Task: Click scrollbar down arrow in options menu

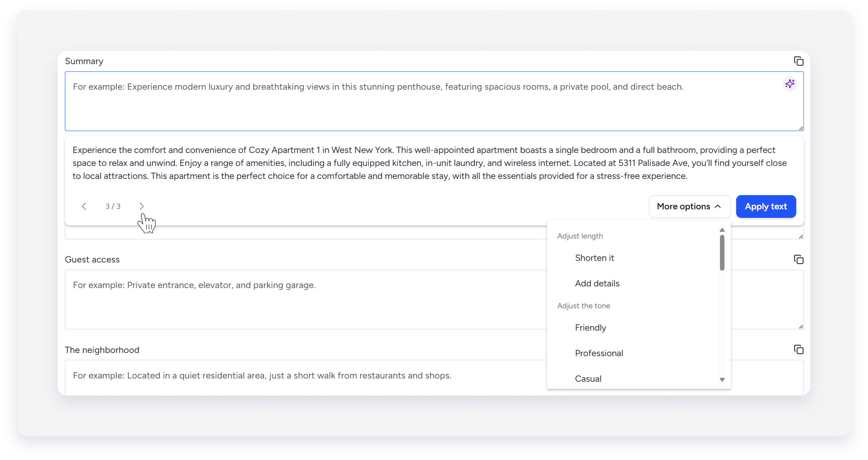Action: click(722, 380)
